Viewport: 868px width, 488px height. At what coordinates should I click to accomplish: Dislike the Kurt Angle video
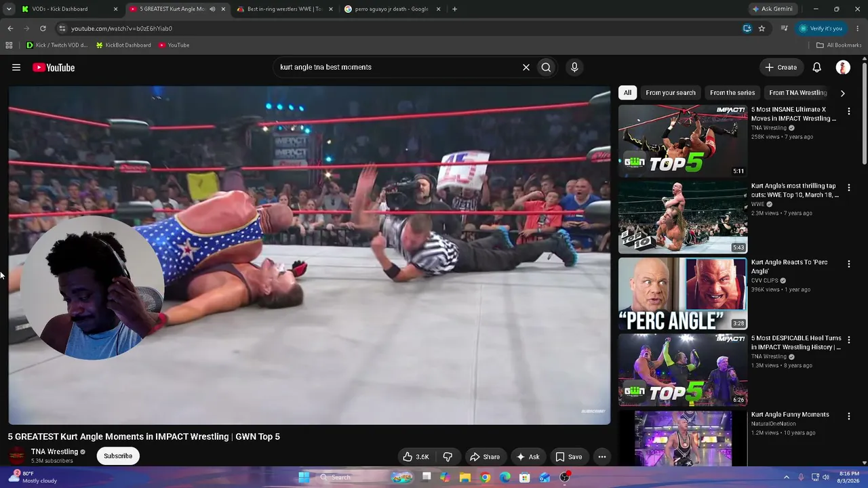point(448,457)
